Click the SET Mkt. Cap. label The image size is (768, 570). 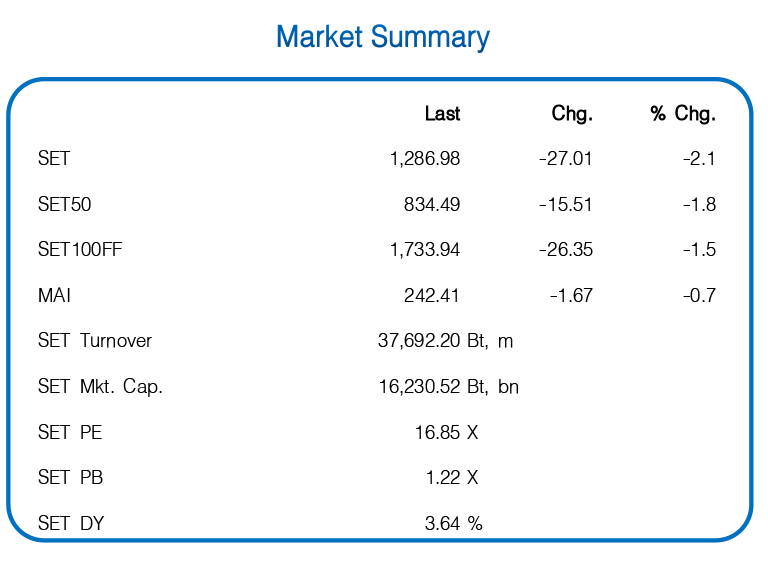(x=100, y=387)
